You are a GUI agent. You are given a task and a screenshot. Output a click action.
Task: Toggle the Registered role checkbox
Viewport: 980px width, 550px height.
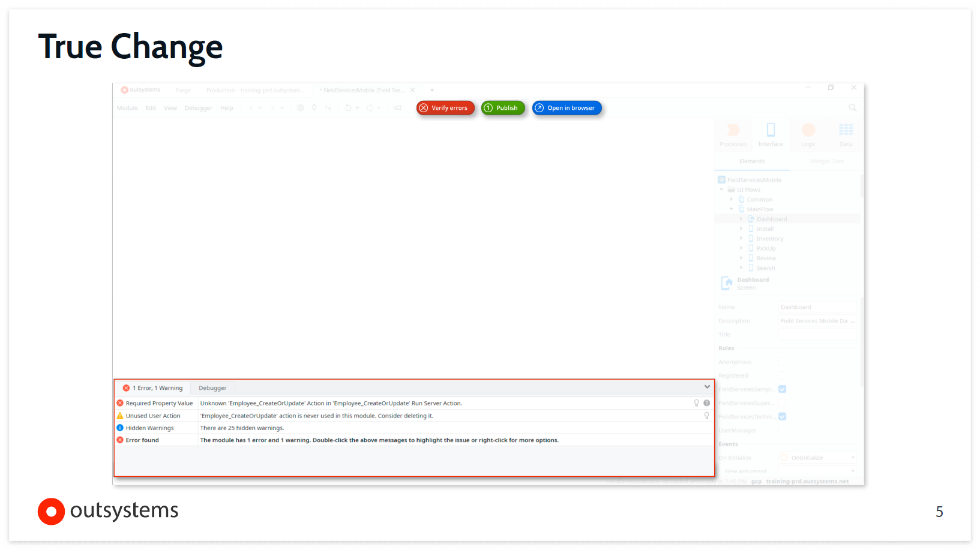coord(783,375)
